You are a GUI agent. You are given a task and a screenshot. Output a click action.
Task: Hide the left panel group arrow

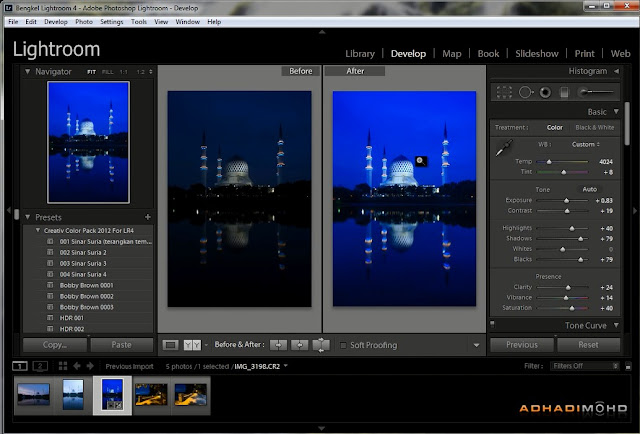pos(8,210)
